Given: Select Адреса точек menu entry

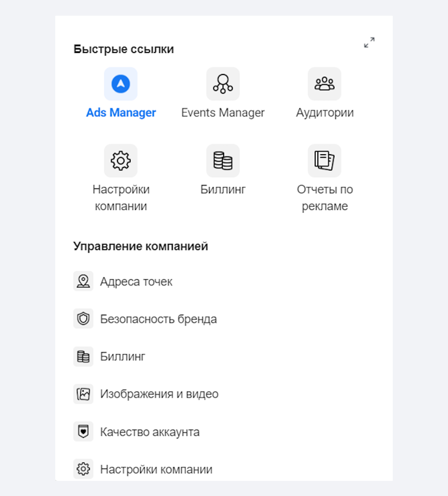Looking at the screenshot, I should click(136, 281).
